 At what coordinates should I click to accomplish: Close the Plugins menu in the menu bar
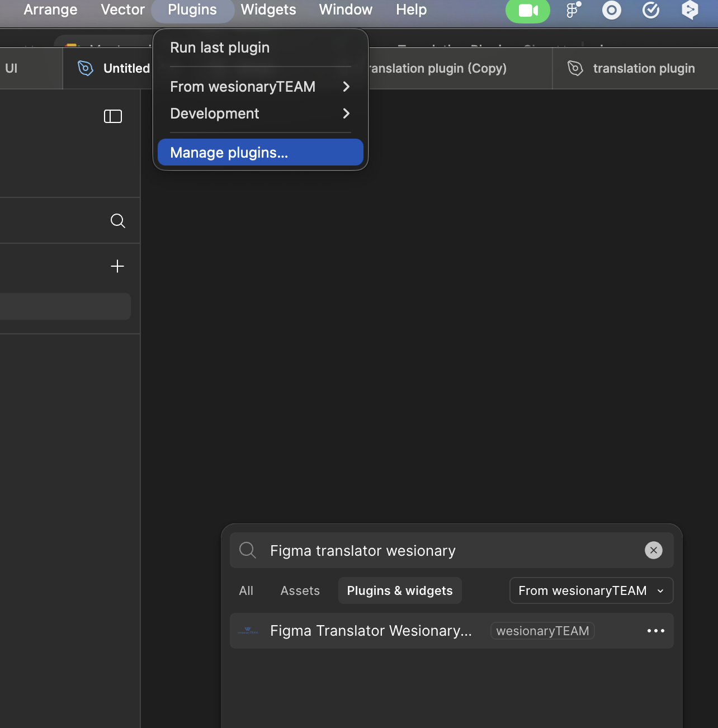click(x=192, y=10)
